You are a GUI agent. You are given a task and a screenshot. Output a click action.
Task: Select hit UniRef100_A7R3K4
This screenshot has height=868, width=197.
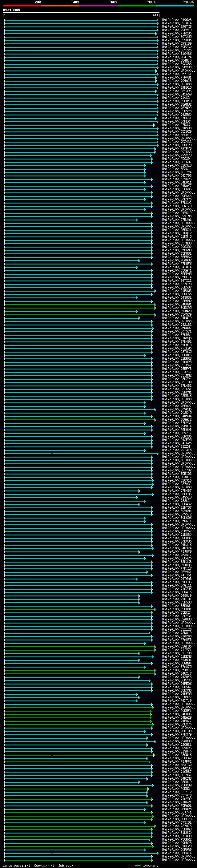pyautogui.click(x=176, y=125)
